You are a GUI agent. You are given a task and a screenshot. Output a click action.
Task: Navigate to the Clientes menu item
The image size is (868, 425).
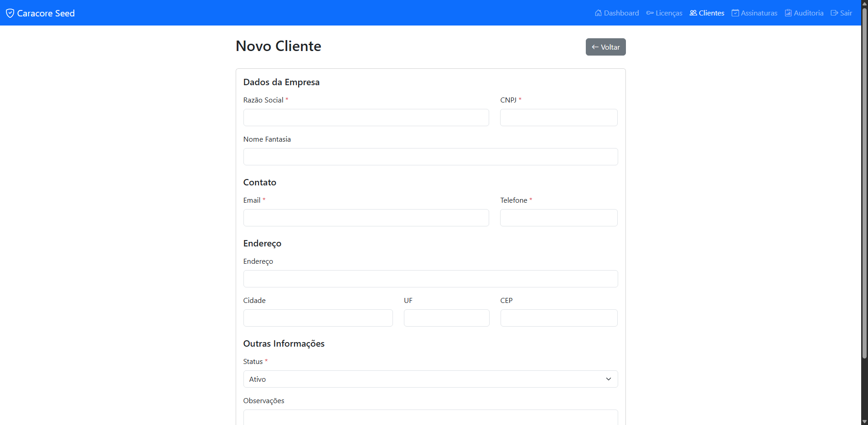[x=710, y=13]
